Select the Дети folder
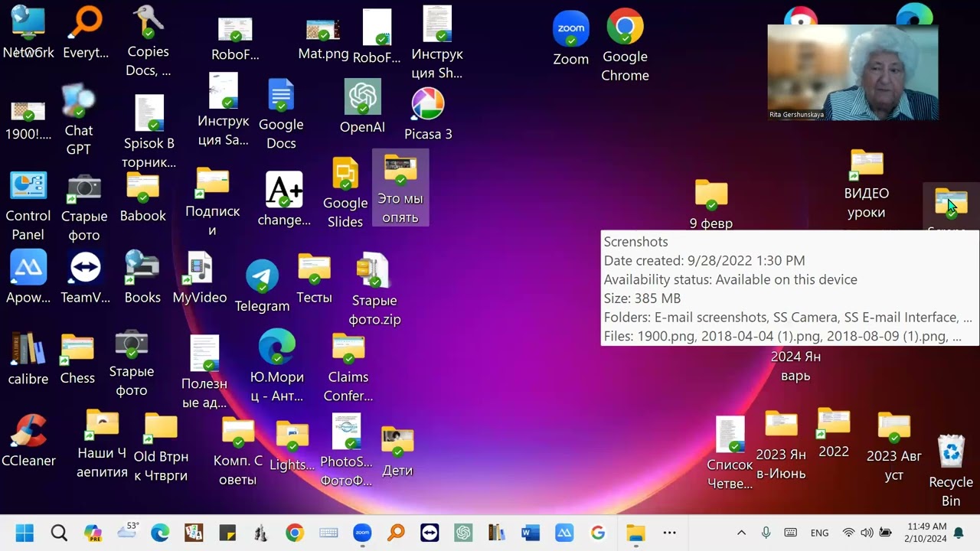Viewport: 980px width, 551px height. pyautogui.click(x=397, y=452)
